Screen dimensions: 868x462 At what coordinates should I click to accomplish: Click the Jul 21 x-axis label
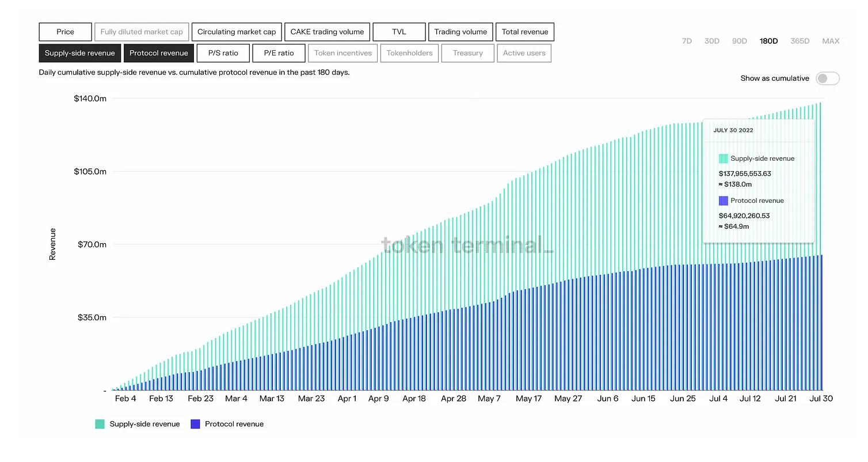786,398
